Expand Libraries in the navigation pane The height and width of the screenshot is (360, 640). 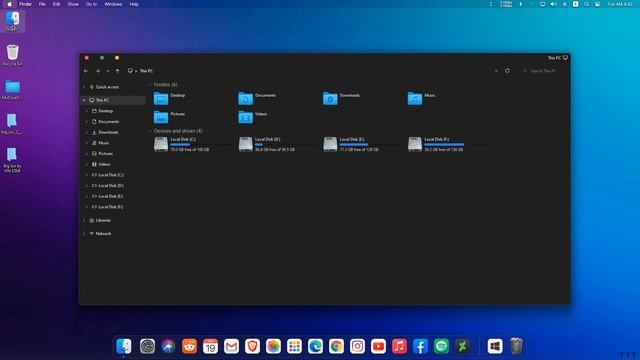84,220
